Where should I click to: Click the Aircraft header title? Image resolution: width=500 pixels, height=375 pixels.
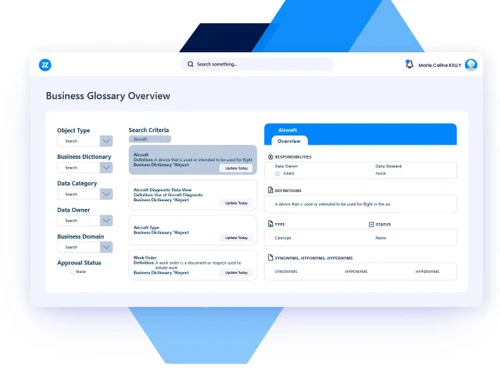[x=287, y=130]
